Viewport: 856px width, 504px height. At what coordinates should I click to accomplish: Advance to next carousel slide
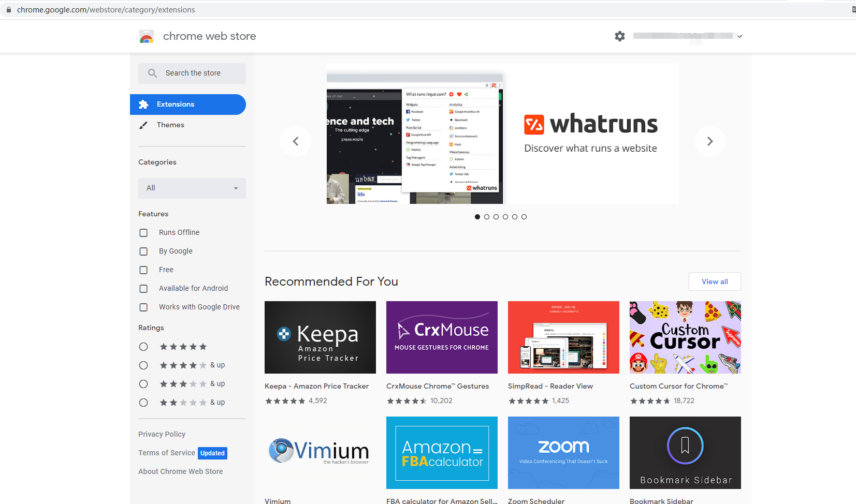tap(710, 141)
